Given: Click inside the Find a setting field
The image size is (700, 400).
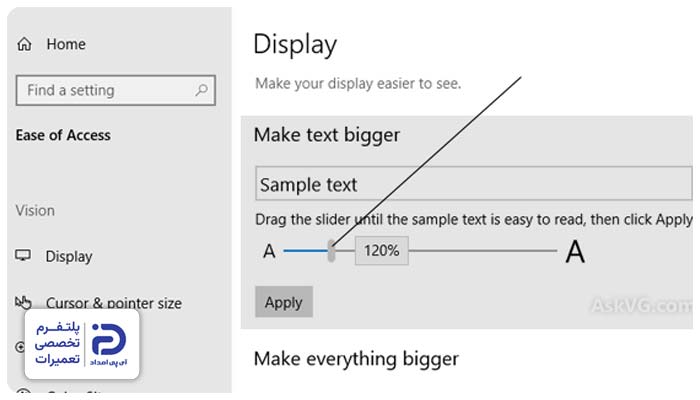Looking at the screenshot, I should click(x=116, y=90).
